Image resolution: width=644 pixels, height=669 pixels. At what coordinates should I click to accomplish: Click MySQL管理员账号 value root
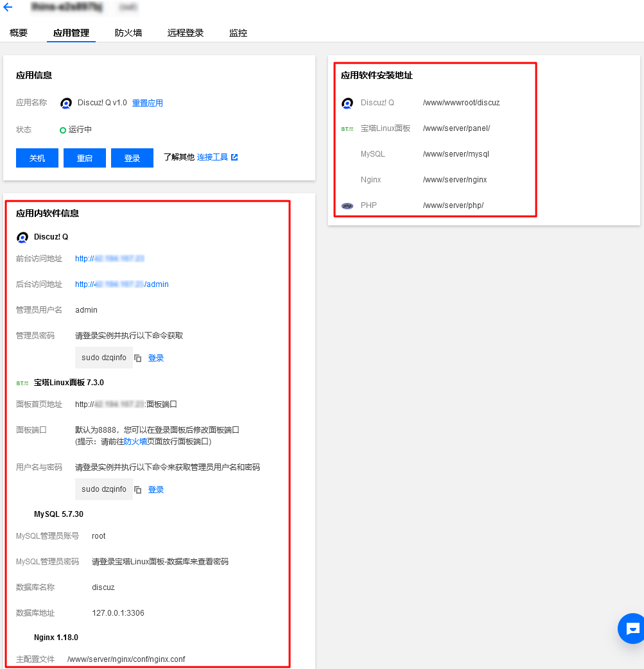[99, 536]
